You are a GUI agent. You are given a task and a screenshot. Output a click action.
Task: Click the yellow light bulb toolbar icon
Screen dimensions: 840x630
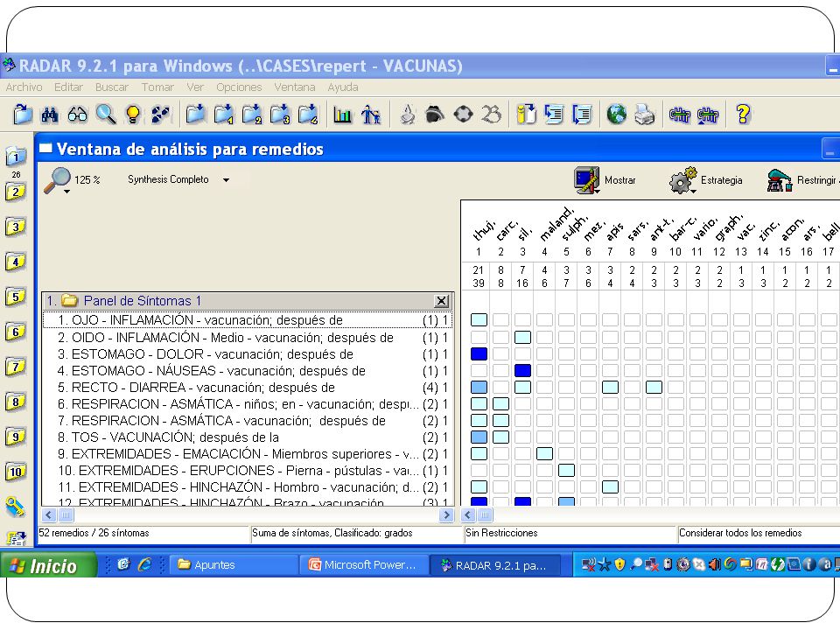[133, 114]
